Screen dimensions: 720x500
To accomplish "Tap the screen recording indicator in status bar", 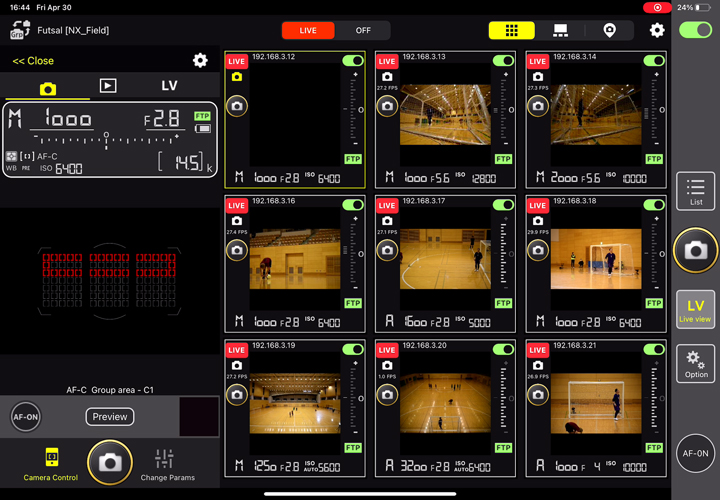I will 657,7.
